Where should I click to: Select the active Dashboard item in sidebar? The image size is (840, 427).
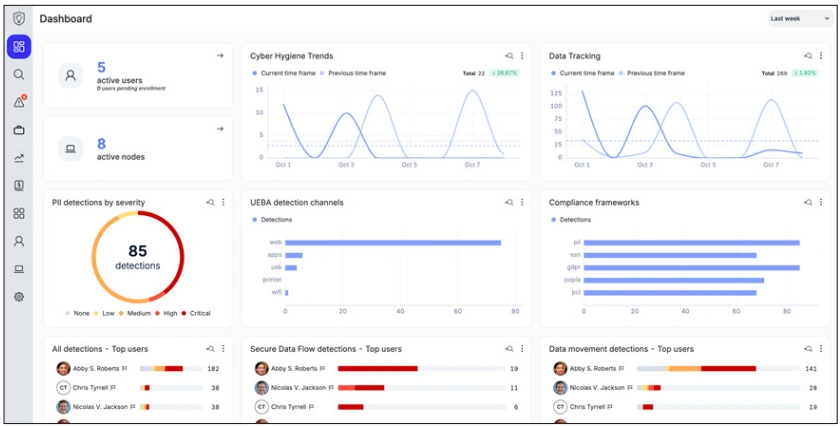coord(19,47)
